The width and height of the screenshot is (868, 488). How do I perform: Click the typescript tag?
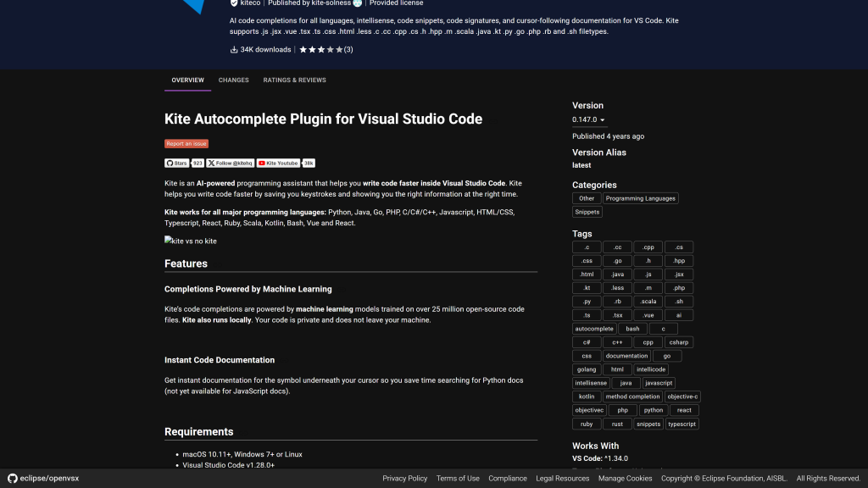pyautogui.click(x=682, y=424)
